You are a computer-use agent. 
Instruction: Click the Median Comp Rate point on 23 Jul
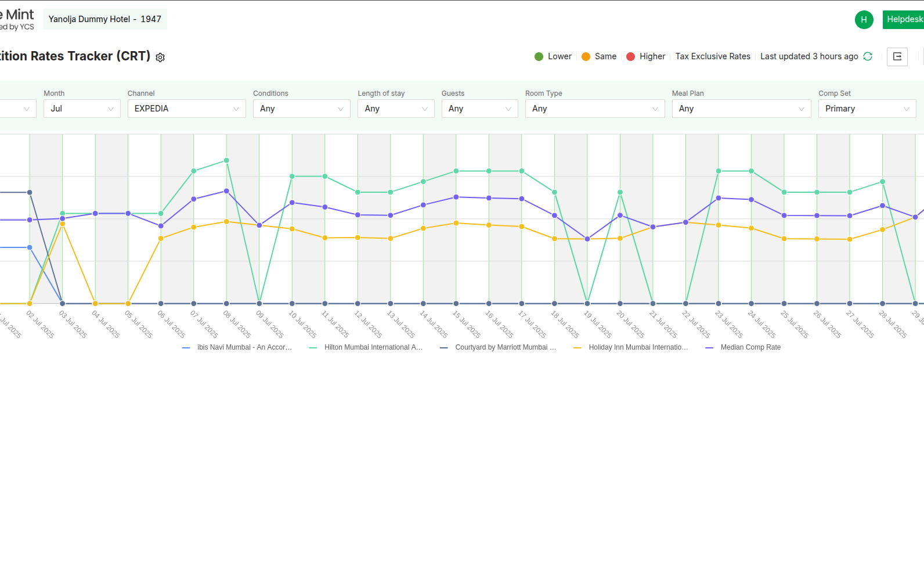(719, 198)
